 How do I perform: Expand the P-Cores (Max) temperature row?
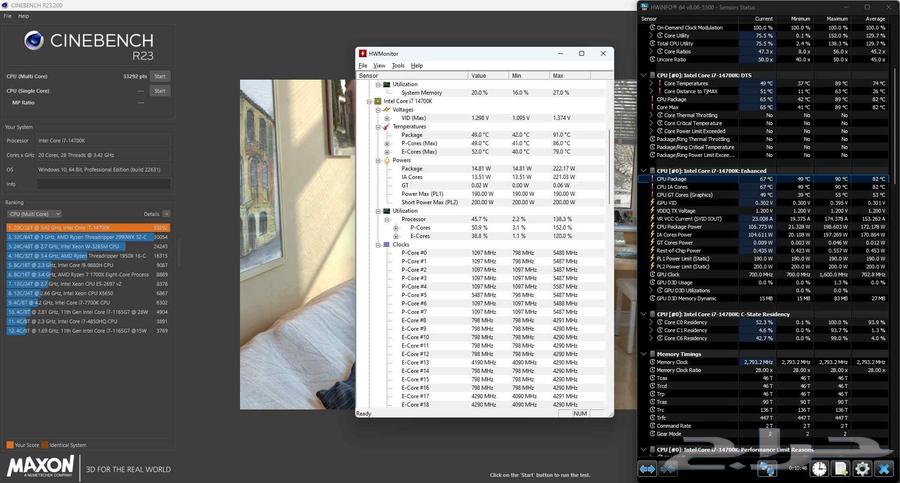point(387,144)
